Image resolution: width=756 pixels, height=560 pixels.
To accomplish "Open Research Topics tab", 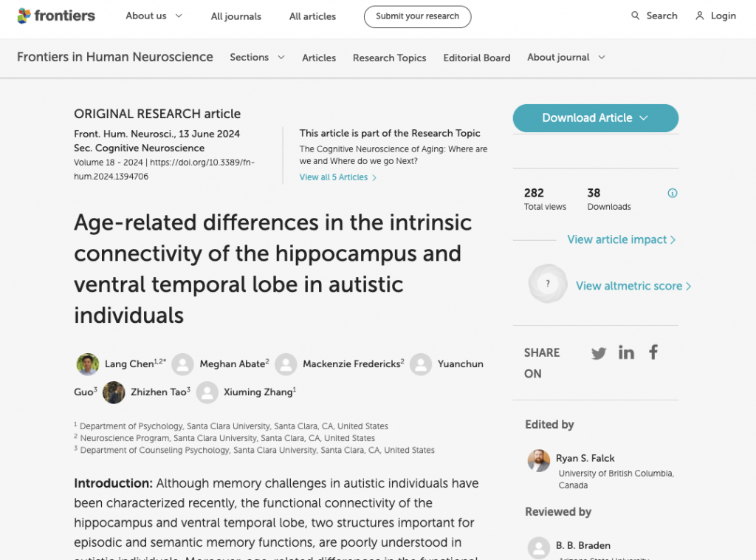I will tap(390, 58).
